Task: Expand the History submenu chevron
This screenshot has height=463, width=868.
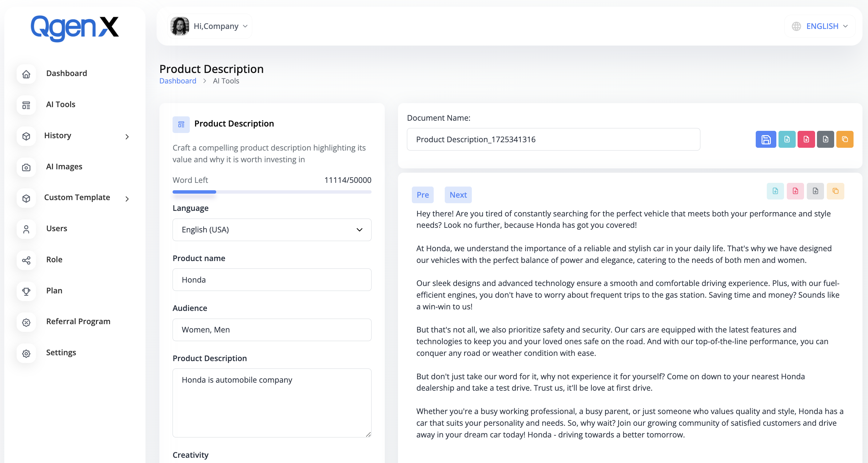Action: click(127, 137)
